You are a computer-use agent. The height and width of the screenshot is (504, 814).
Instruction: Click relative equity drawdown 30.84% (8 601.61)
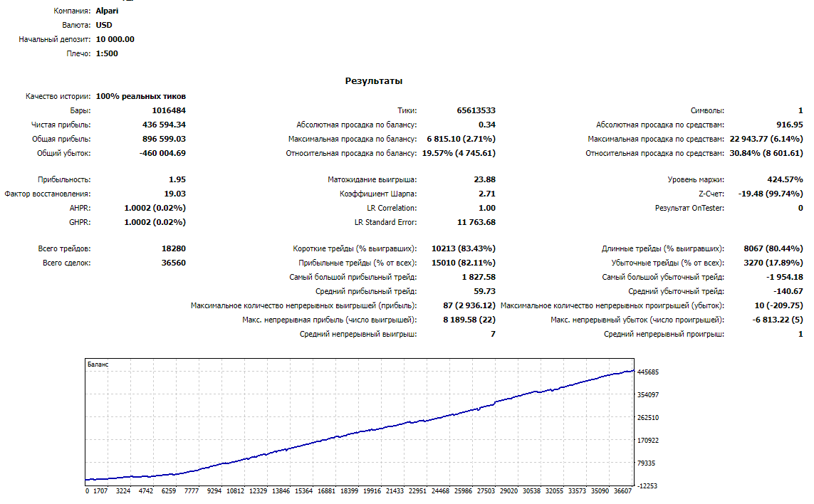tap(766, 153)
